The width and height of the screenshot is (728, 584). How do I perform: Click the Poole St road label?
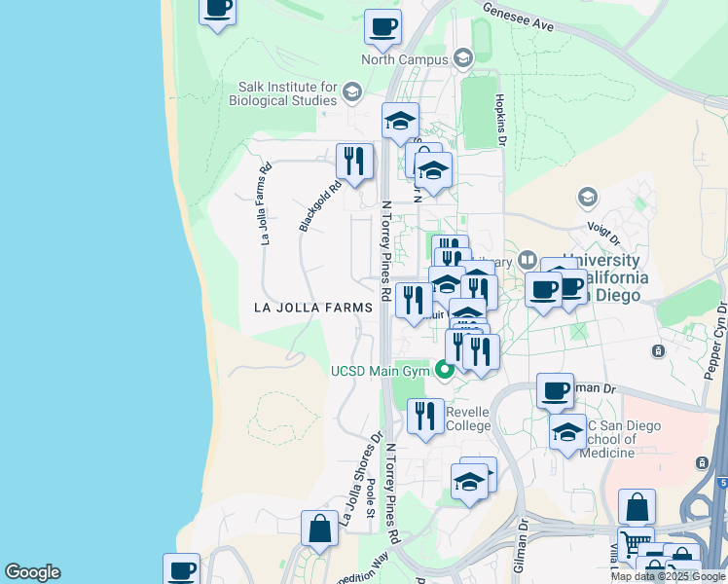pos(371,498)
